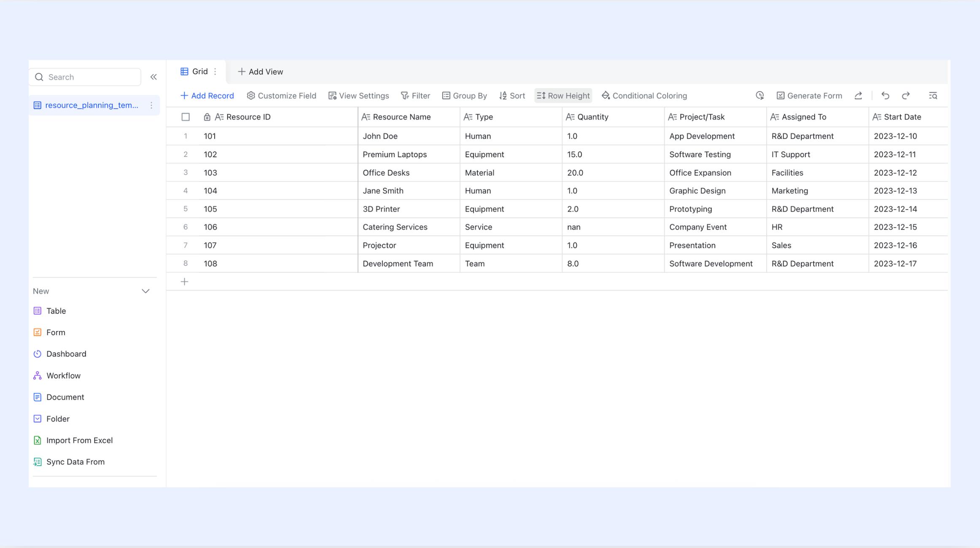Open the Sort menu

512,96
